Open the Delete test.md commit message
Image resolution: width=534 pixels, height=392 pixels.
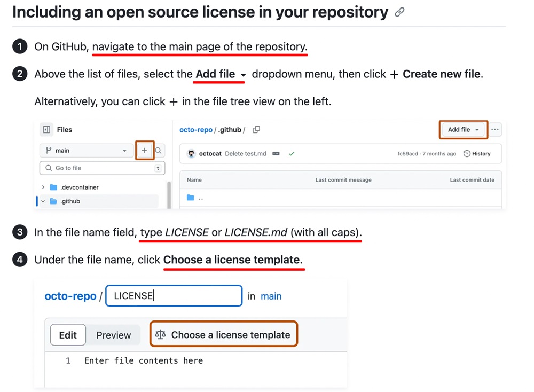tap(246, 154)
